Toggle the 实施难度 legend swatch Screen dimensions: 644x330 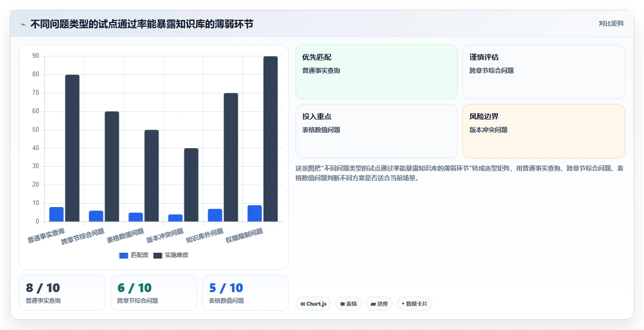click(158, 255)
